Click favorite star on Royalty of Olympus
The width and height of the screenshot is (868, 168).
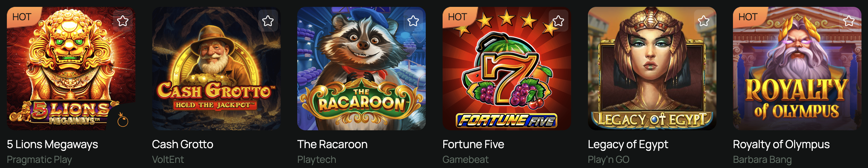coord(849,21)
